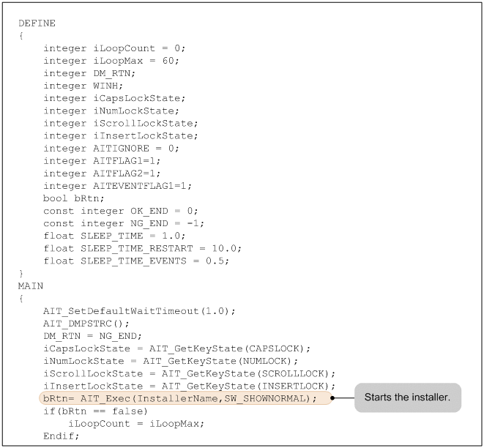Click the "integer iLoopMax = 60;" line
Screen dimensions: 484x448
(111, 61)
